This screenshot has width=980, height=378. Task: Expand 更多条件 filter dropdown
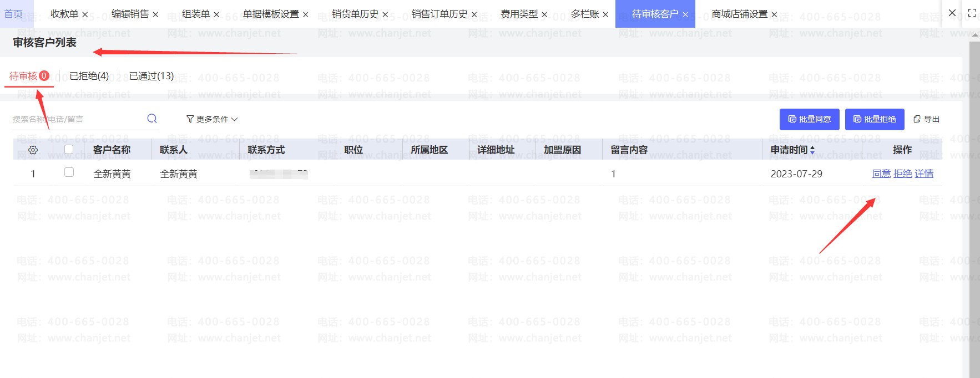coord(212,119)
